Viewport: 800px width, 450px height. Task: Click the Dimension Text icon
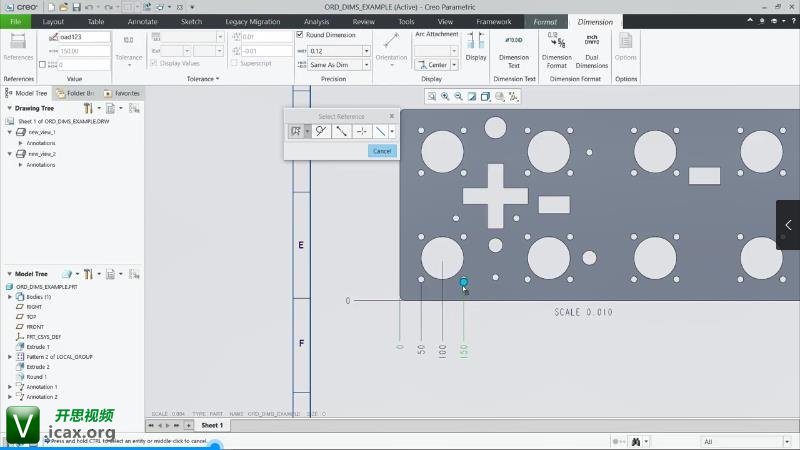[514, 46]
